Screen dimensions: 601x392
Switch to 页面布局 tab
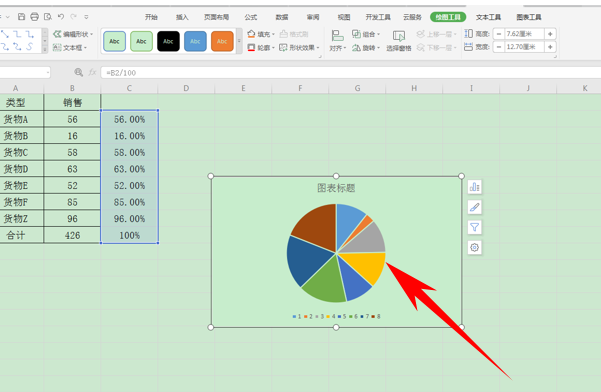216,17
